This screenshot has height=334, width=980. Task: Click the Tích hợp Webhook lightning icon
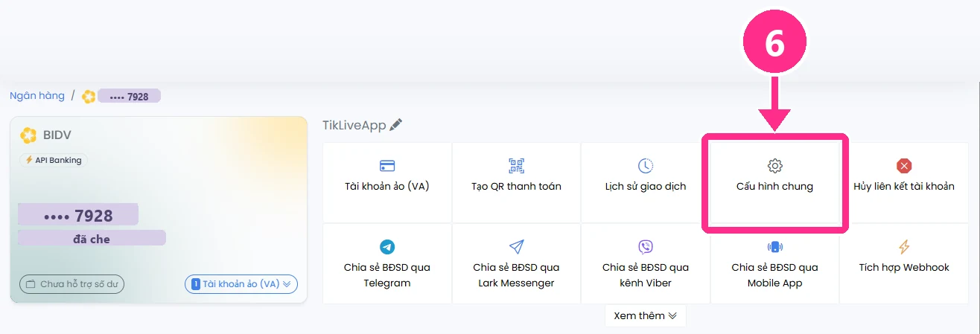904,247
